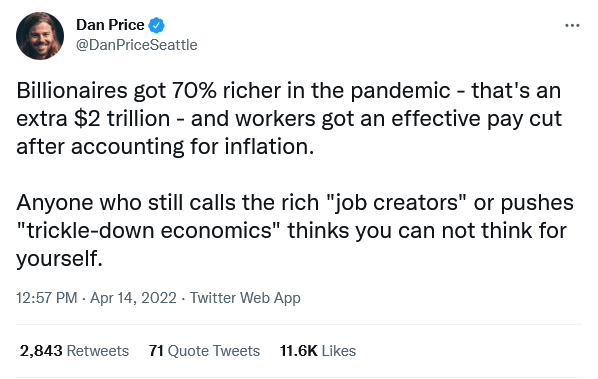Viewport: 598px width, 379px height.
Task: Click the blue verified badge
Action: point(156,25)
